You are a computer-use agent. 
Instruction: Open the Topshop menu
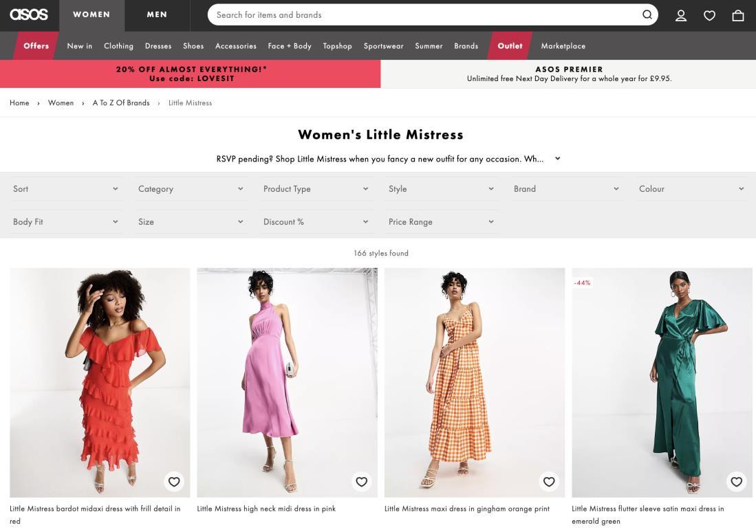[x=338, y=46]
